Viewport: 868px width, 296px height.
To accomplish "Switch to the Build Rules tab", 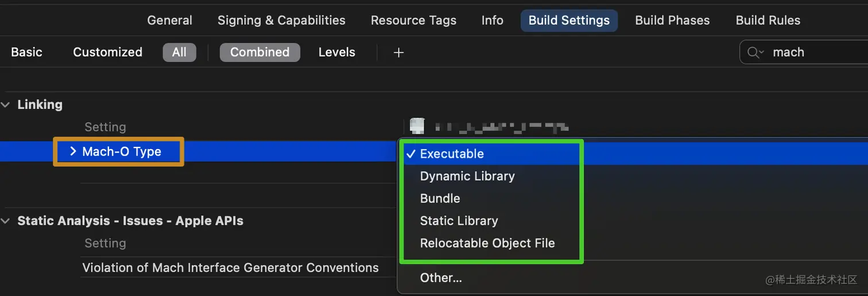I will pyautogui.click(x=768, y=20).
